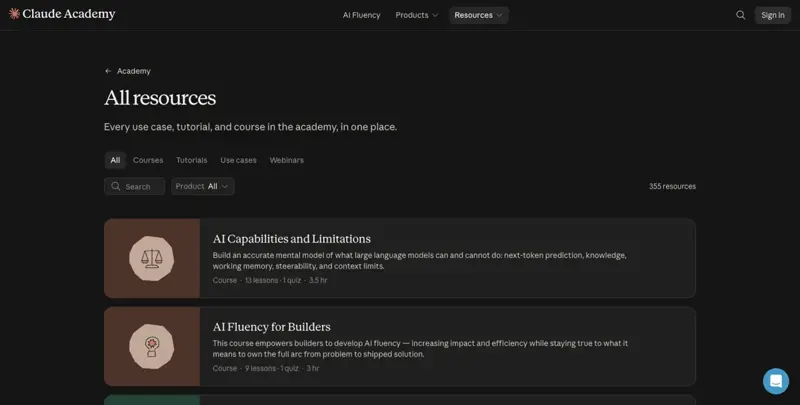The image size is (800, 405).
Task: Focus the resources Search input field
Action: (135, 186)
